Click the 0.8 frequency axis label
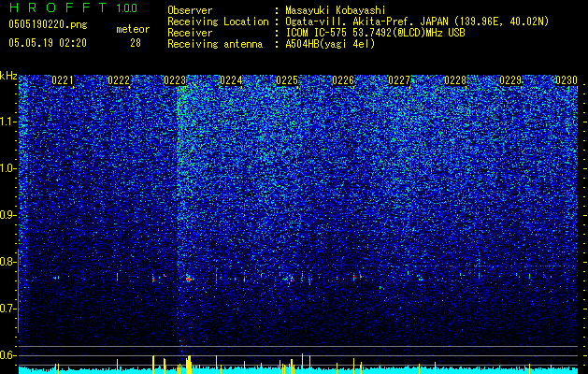This screenshot has height=374, width=588. 7,262
